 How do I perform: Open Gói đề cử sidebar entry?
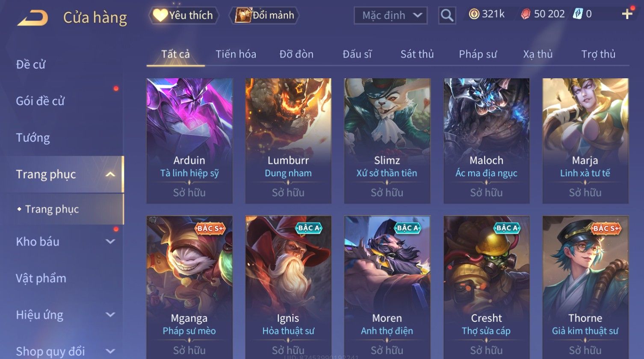point(40,101)
